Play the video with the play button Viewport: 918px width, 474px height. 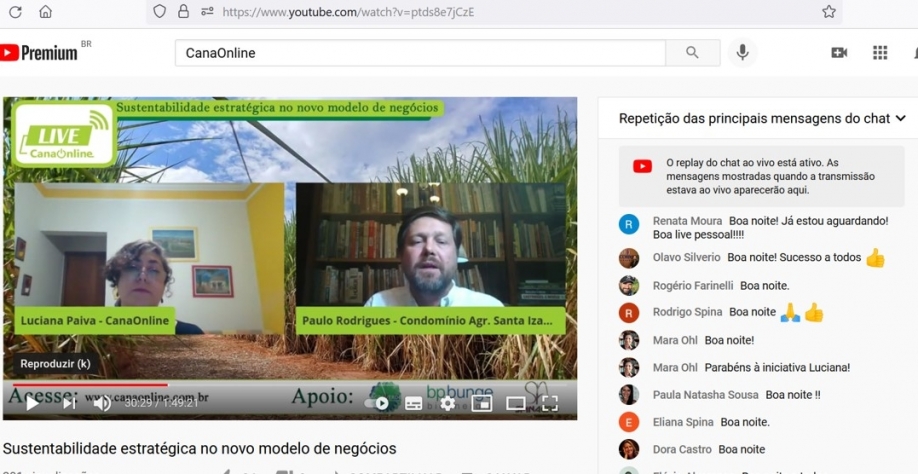coord(32,404)
